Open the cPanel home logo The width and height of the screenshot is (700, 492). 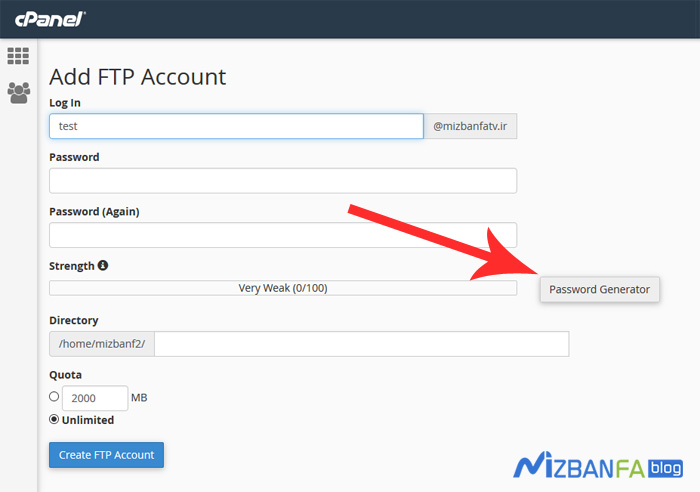pos(50,19)
